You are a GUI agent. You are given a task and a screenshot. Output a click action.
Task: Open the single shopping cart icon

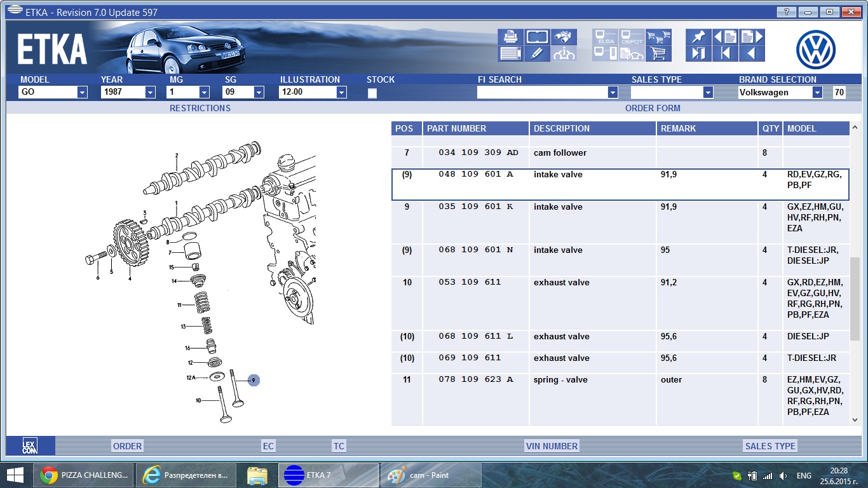(x=658, y=53)
